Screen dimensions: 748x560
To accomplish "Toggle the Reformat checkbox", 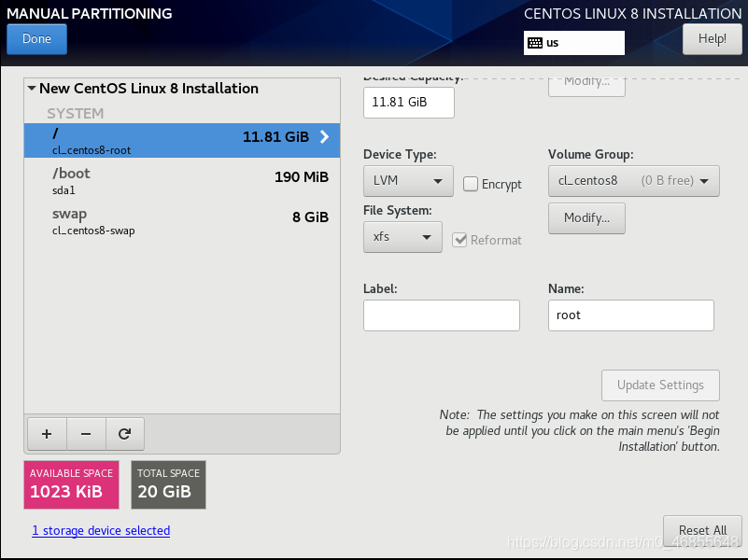I will [x=459, y=240].
